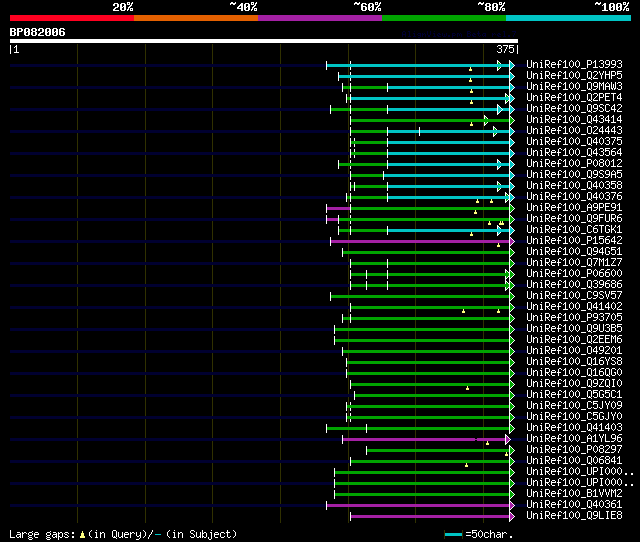Select UniRef100_Q16QG0 hit name
Viewport: 640px width, 542px height.
574,373
